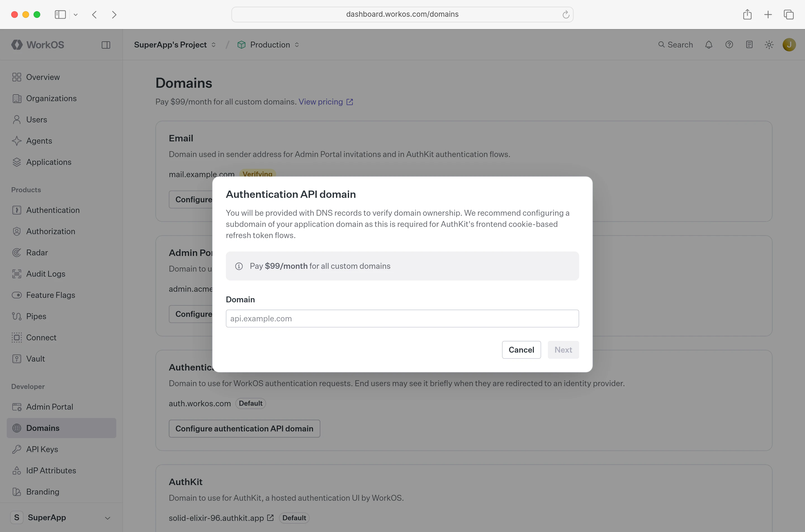Toggle Safari sidebar button
This screenshot has width=805, height=532.
coord(60,15)
